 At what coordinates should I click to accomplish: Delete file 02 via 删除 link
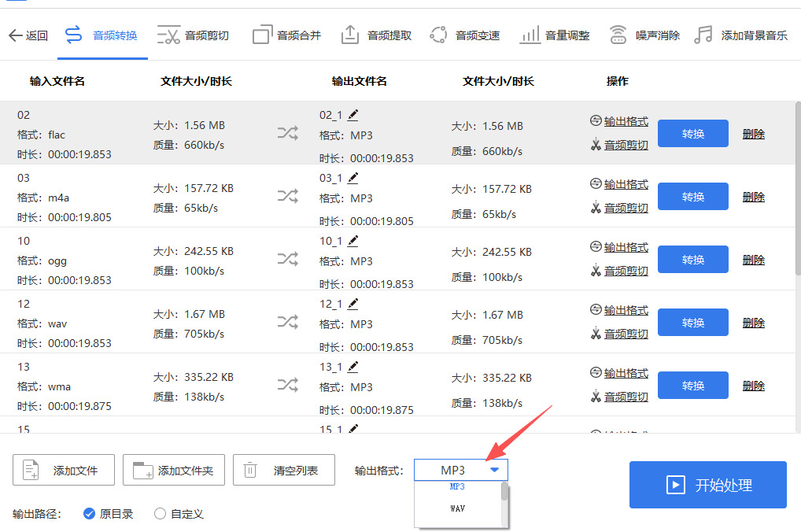[754, 134]
